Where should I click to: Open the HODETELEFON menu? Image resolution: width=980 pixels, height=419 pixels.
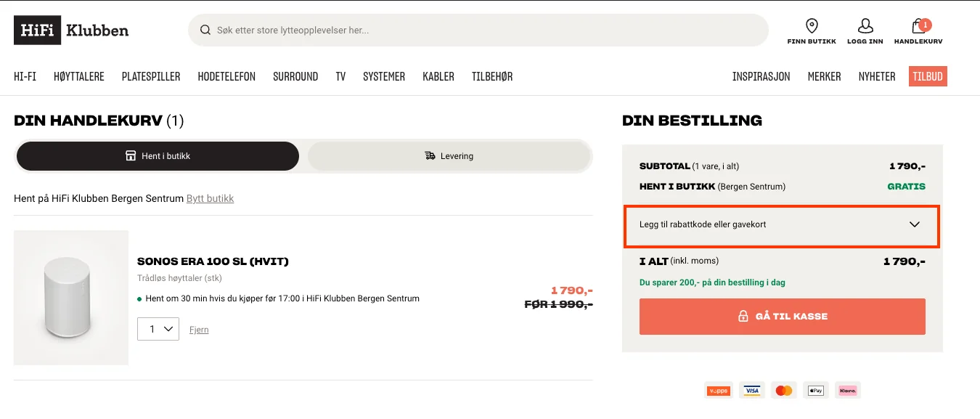click(226, 76)
